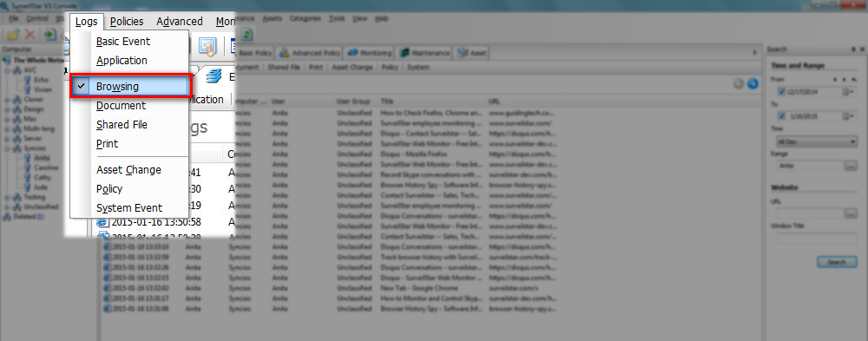
Task: Select Jude computer in tree
Action: pos(41,187)
